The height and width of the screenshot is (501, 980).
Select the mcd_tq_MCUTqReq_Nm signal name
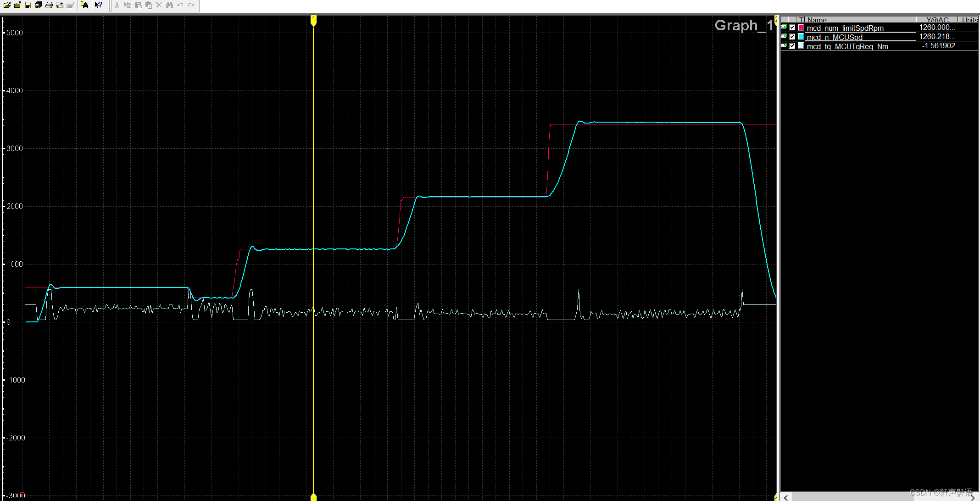[x=847, y=46]
